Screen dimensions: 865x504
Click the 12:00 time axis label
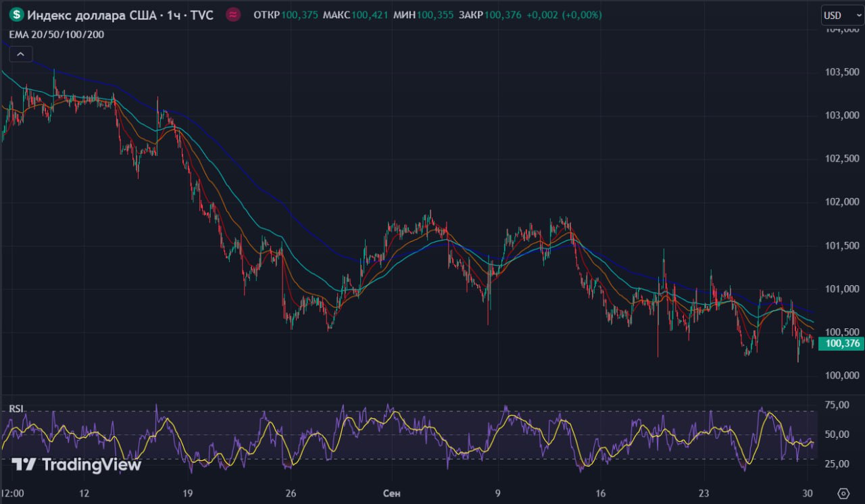13,493
